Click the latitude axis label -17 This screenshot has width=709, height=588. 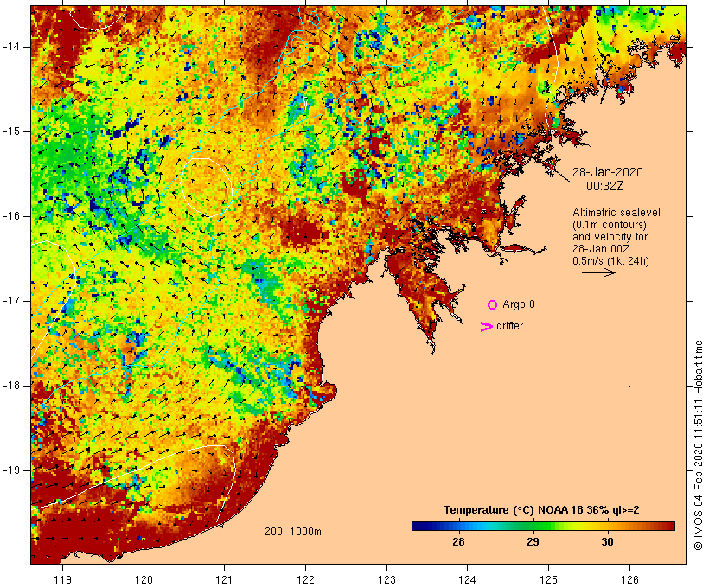point(10,301)
